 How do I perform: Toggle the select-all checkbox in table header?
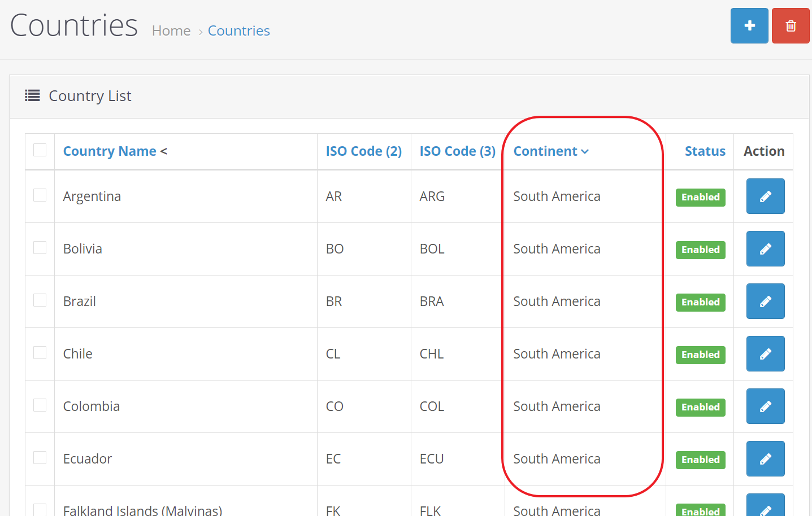pyautogui.click(x=40, y=150)
